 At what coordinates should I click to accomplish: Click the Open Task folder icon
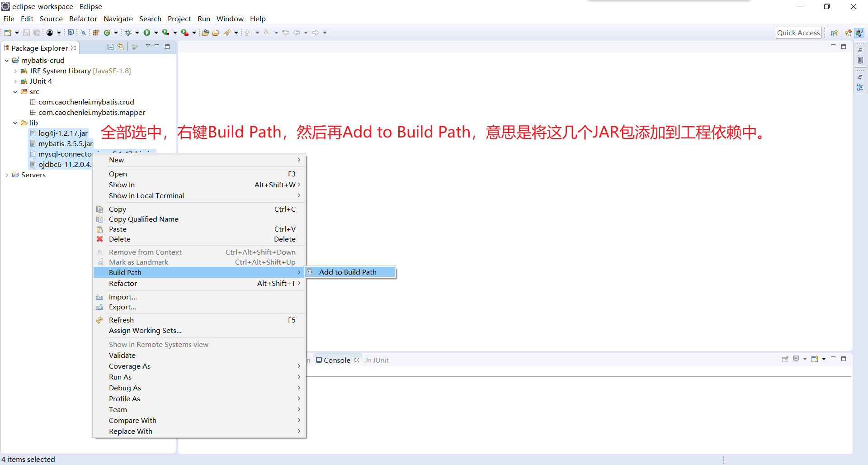point(216,33)
